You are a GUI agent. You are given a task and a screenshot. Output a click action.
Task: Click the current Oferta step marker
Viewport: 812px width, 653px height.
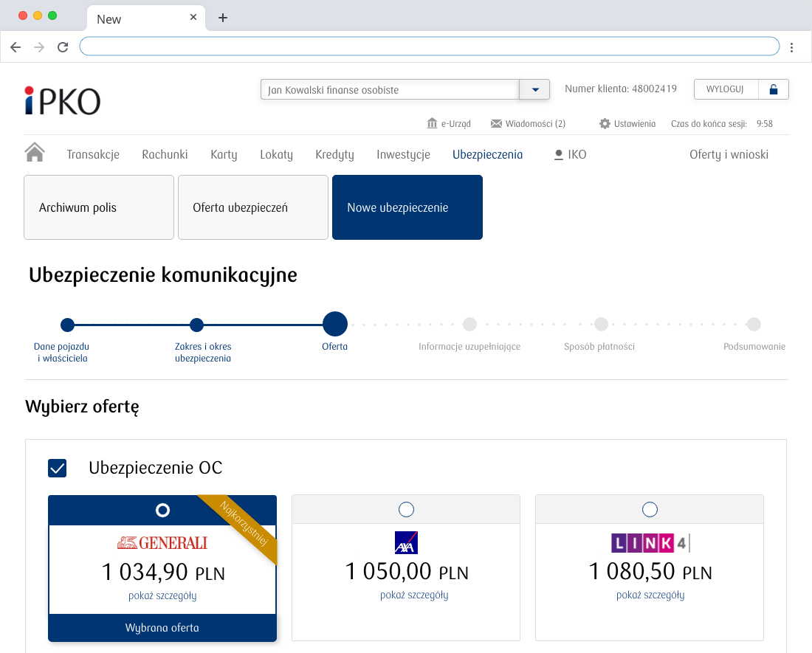point(335,325)
